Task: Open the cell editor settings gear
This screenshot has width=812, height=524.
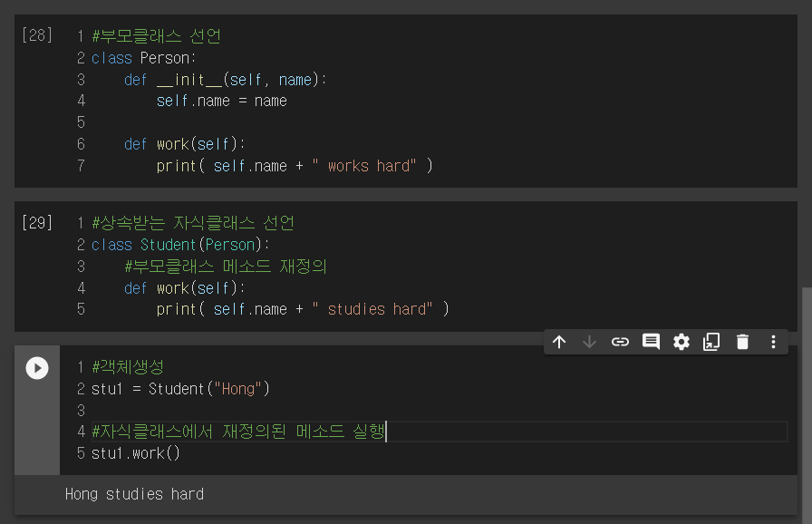Action: tap(681, 342)
